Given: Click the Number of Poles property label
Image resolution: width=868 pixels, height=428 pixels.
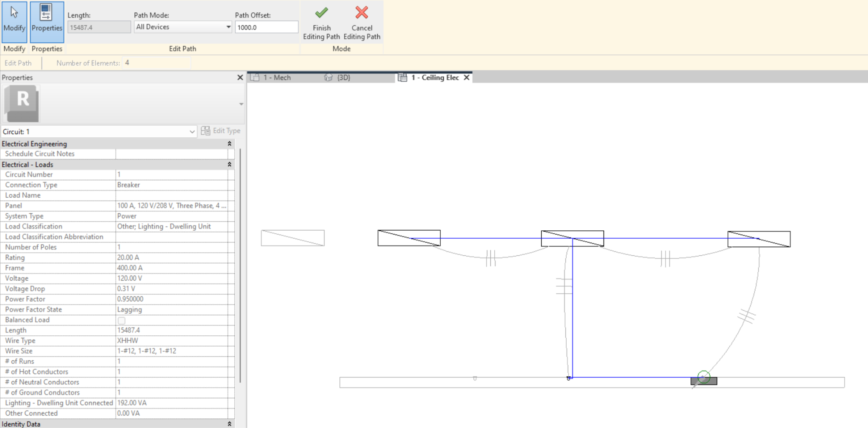Looking at the screenshot, I should (31, 247).
